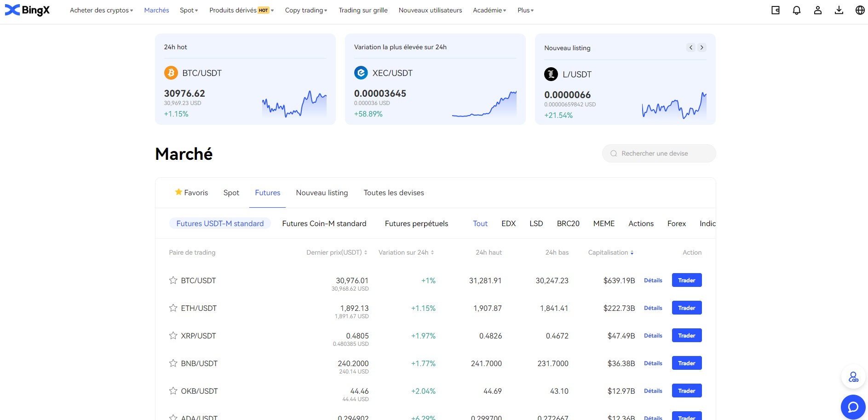Open the BTC/USDT price chart card

(245, 79)
